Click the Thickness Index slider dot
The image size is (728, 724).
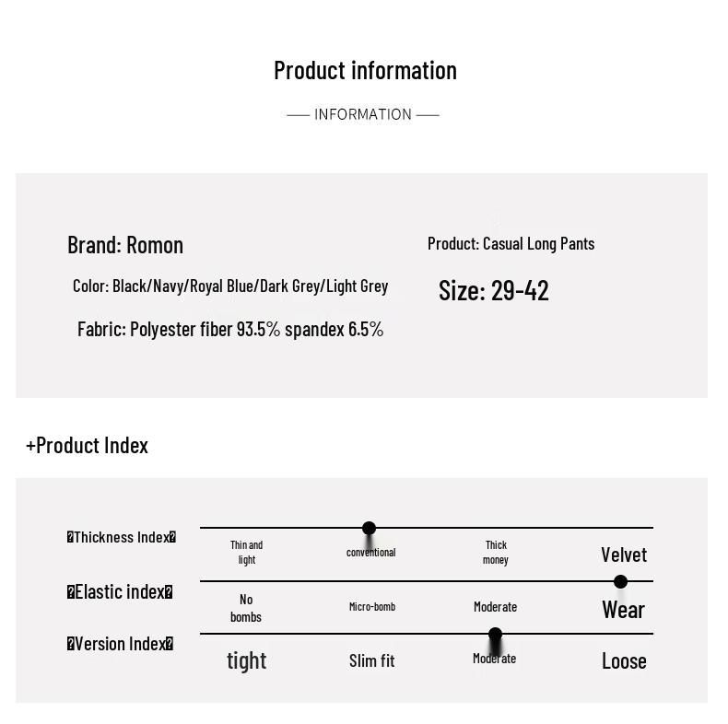369,528
